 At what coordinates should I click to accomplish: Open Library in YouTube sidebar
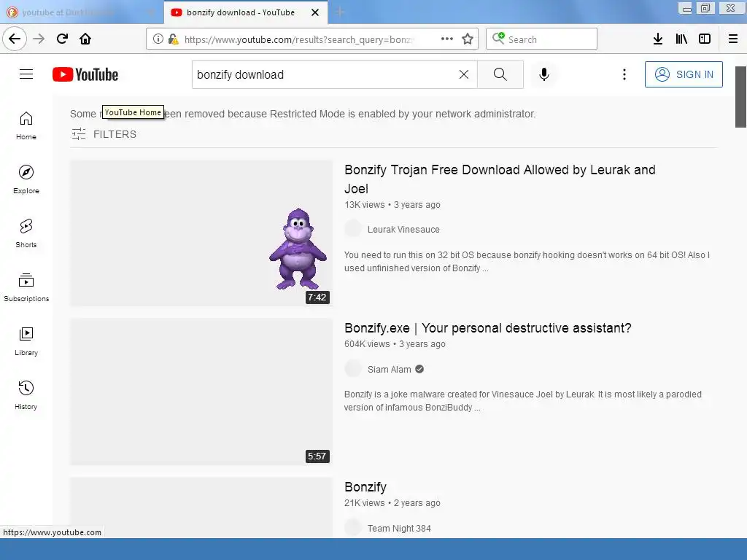[26, 341]
